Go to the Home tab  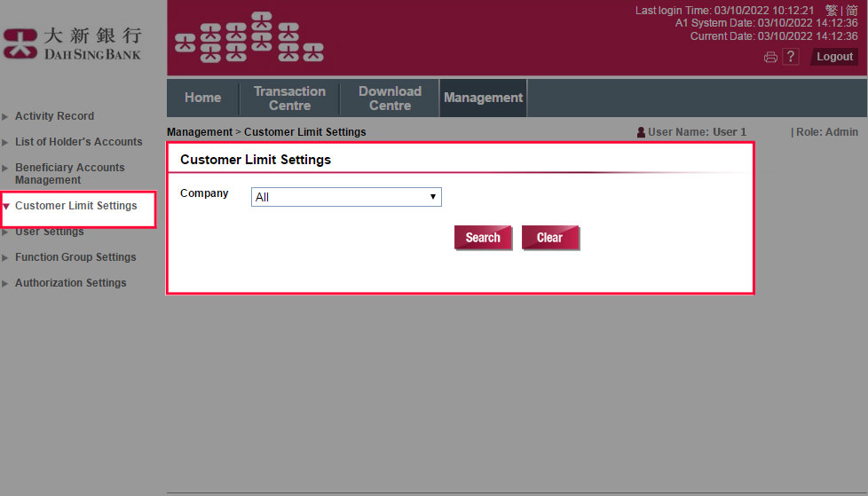tap(202, 98)
